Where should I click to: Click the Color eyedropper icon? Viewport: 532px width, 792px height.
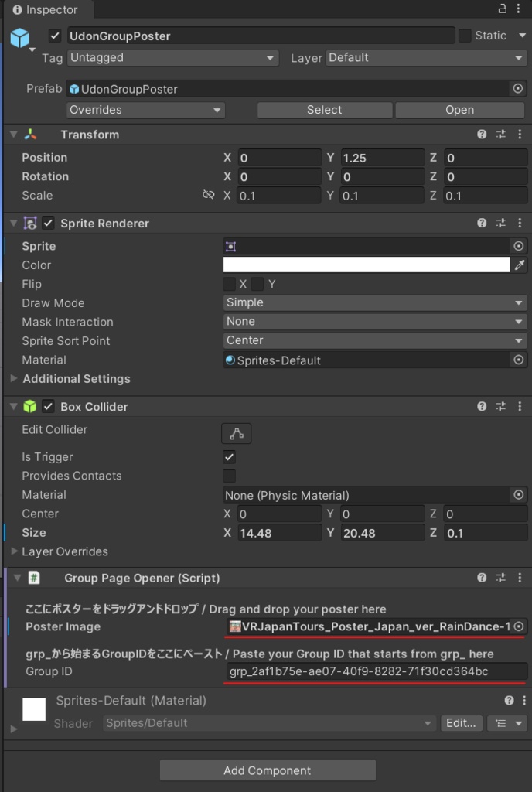(520, 265)
